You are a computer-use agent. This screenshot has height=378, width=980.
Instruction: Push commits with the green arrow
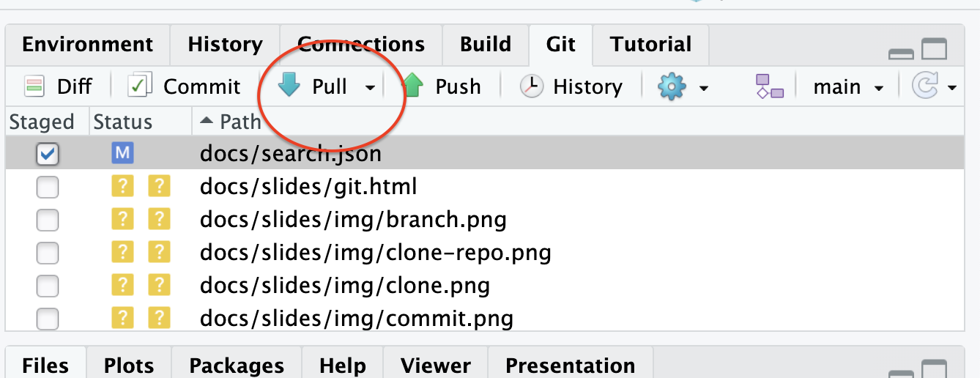(x=412, y=86)
